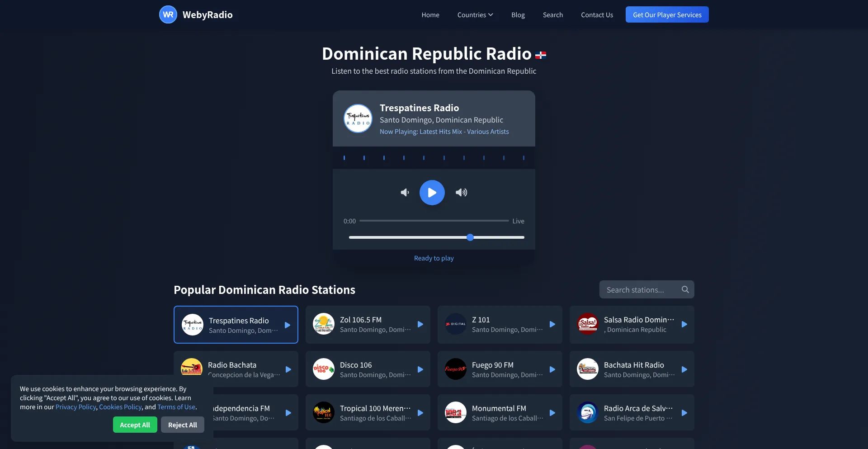Click the Now Playing: Latest Hits Mix text
Screen dimensions: 868x449
444,132
